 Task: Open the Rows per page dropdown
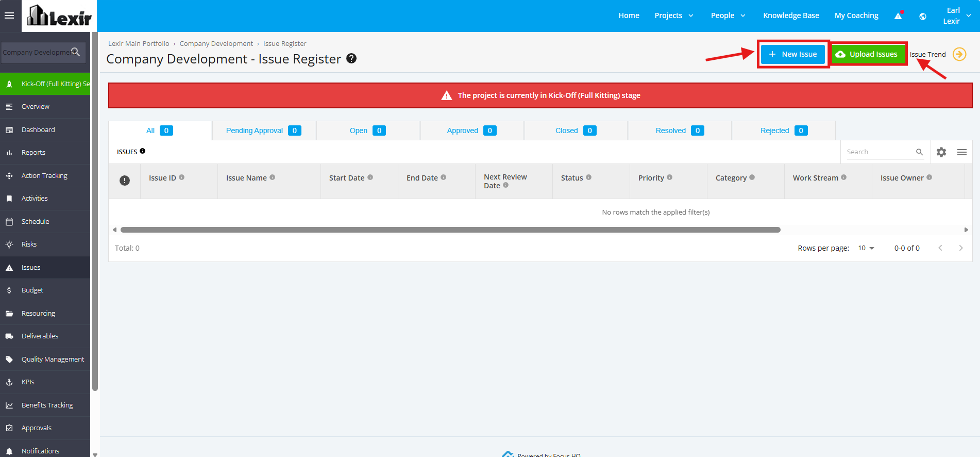866,248
